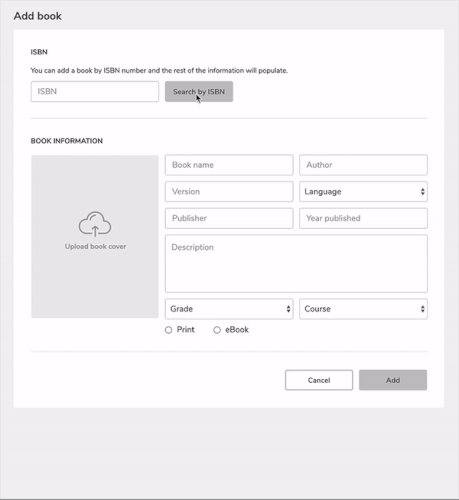The width and height of the screenshot is (459, 500).
Task: Click the Add button
Action: [x=393, y=380]
